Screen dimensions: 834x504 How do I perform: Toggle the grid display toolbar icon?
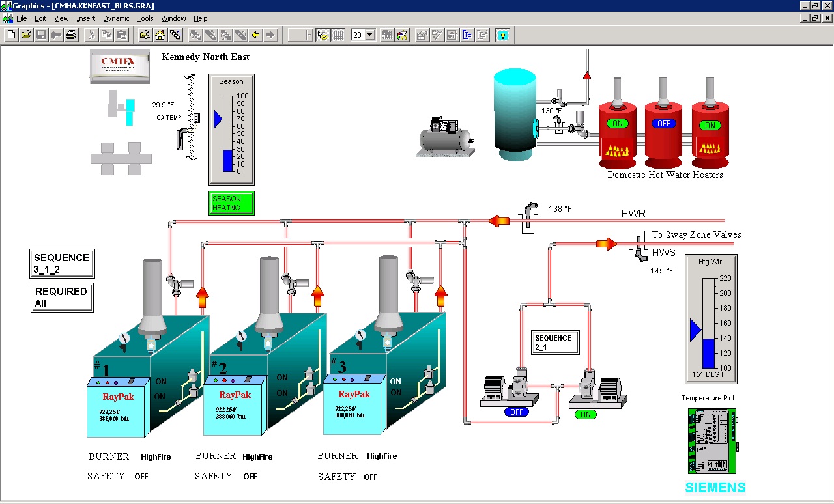pyautogui.click(x=338, y=35)
